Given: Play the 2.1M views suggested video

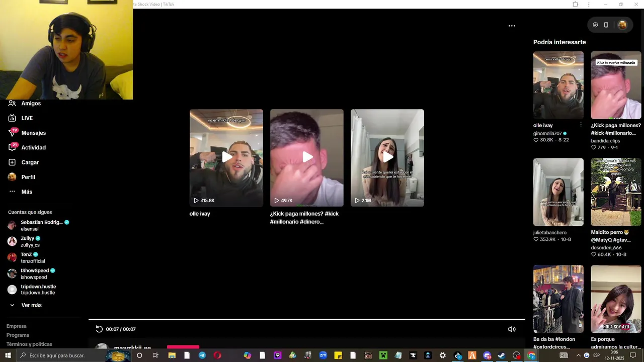Looking at the screenshot, I should [387, 158].
